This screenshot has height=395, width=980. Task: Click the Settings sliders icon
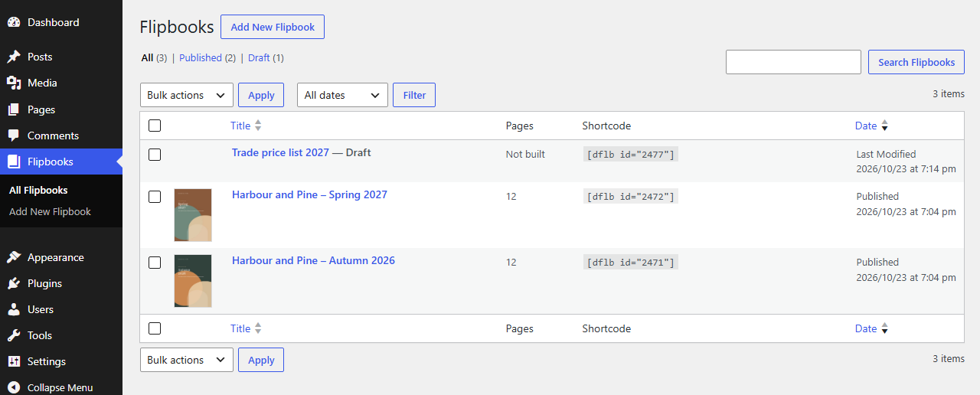(14, 361)
